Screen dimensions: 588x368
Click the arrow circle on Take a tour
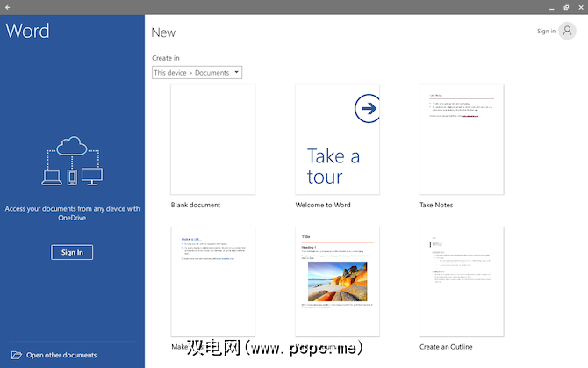click(367, 108)
